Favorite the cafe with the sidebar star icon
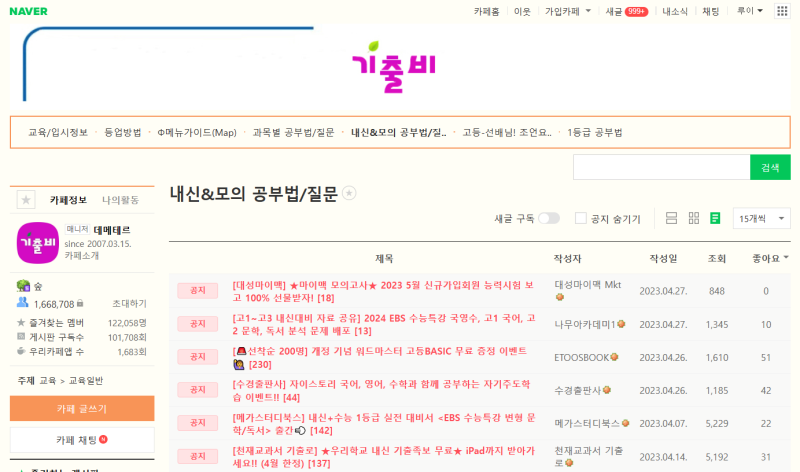Screen dimensions: 800x472 click(26, 200)
